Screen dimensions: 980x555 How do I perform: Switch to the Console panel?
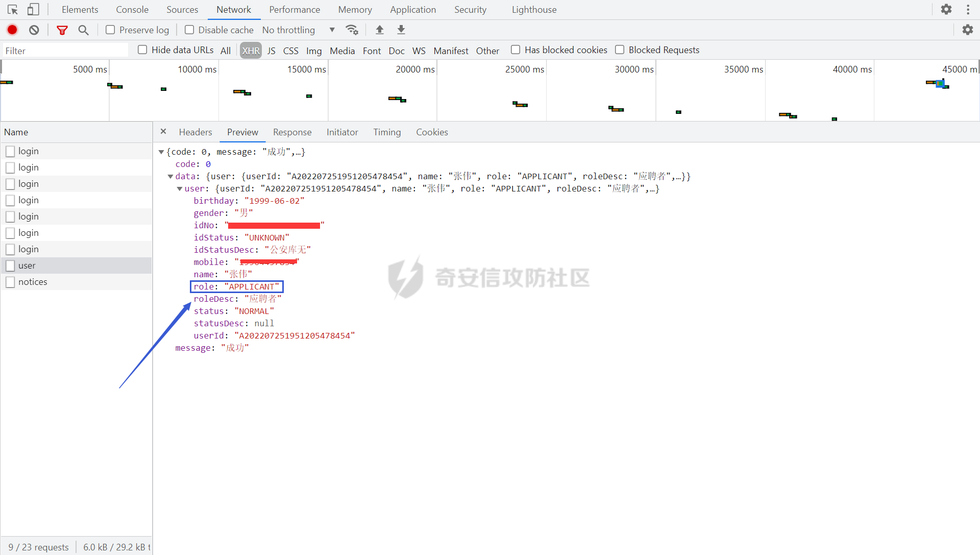click(x=132, y=10)
